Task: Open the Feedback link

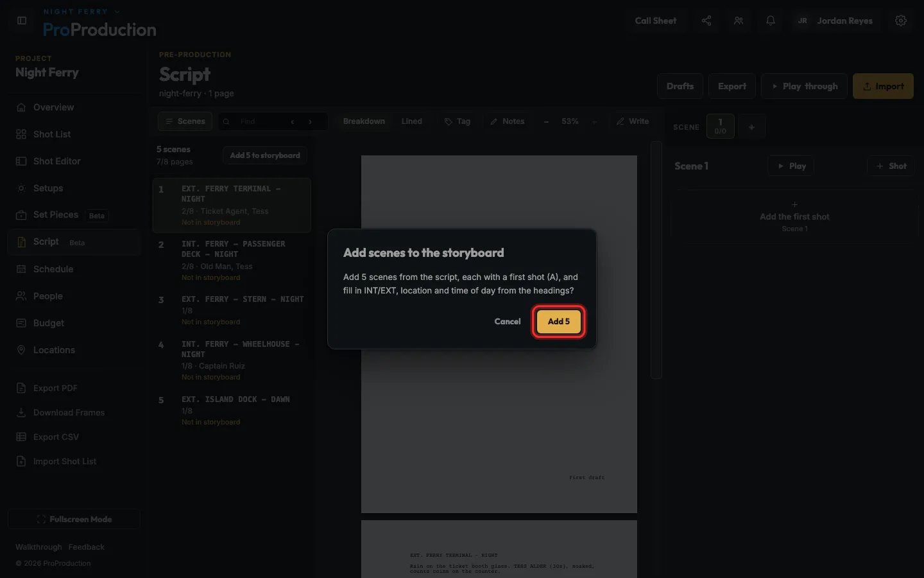Action: pyautogui.click(x=86, y=547)
